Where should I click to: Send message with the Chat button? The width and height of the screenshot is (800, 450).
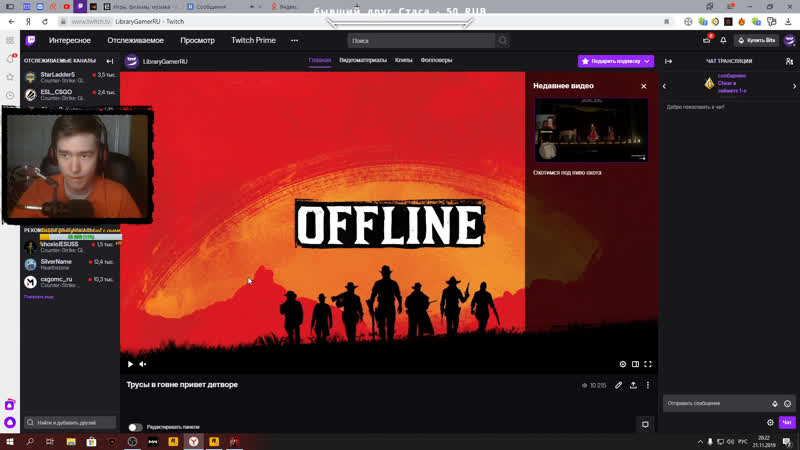pos(787,422)
